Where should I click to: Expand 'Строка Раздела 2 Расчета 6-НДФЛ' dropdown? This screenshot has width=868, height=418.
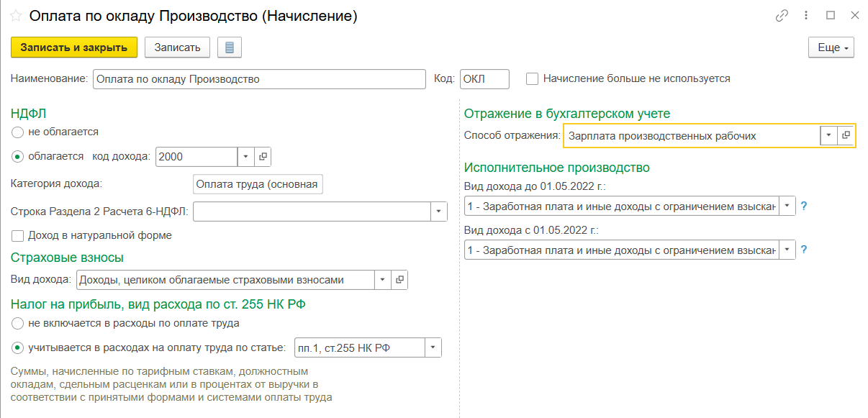tap(438, 212)
